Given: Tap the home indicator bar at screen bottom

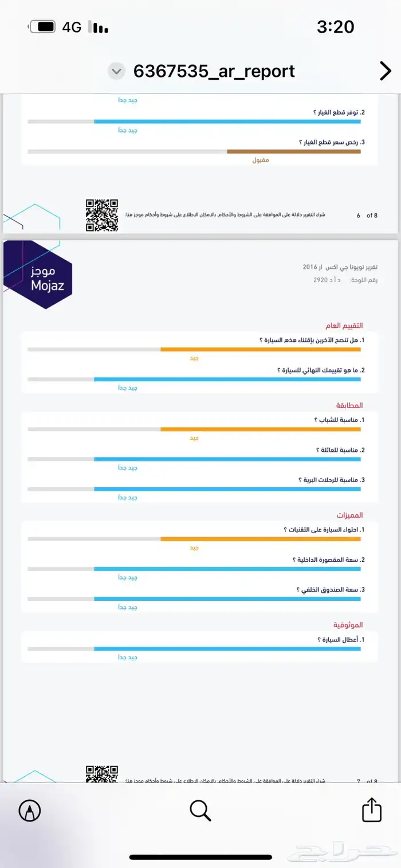Looking at the screenshot, I should 200,857.
